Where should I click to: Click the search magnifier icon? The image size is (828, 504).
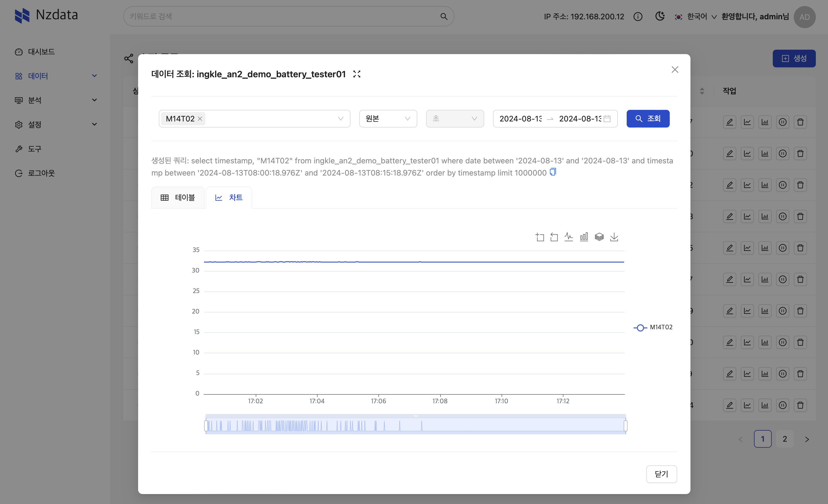(x=444, y=17)
